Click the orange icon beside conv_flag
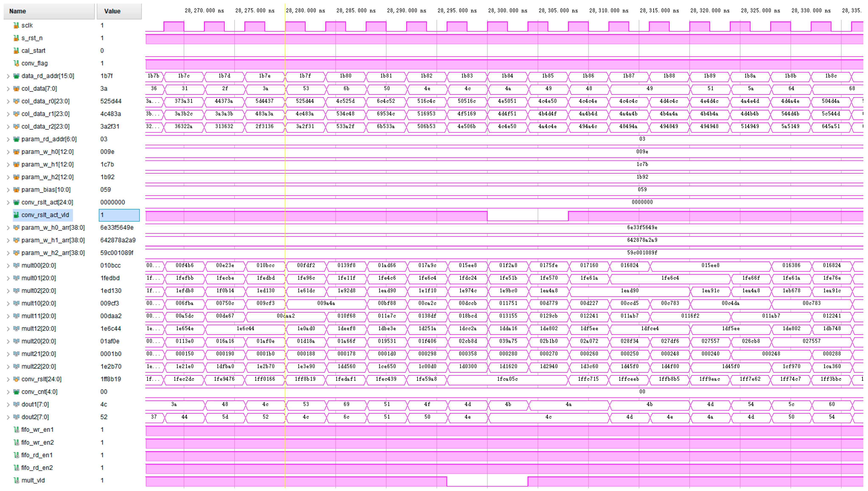This screenshot has width=868, height=491. [x=16, y=63]
